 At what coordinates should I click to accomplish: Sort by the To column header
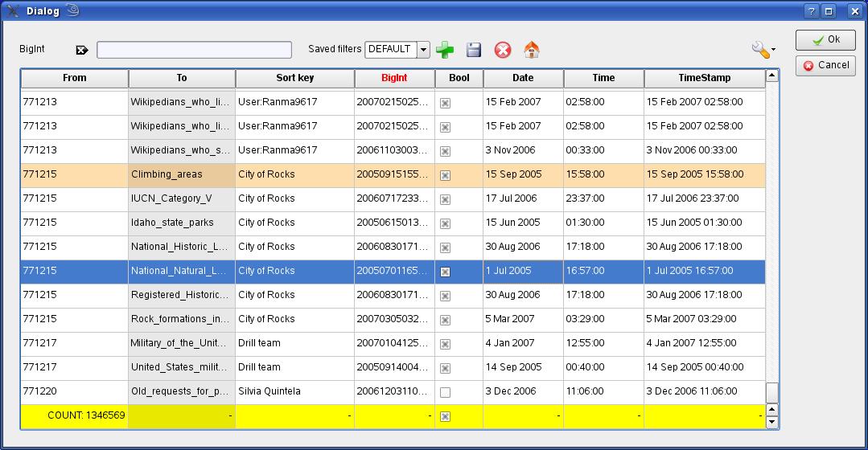point(182,78)
